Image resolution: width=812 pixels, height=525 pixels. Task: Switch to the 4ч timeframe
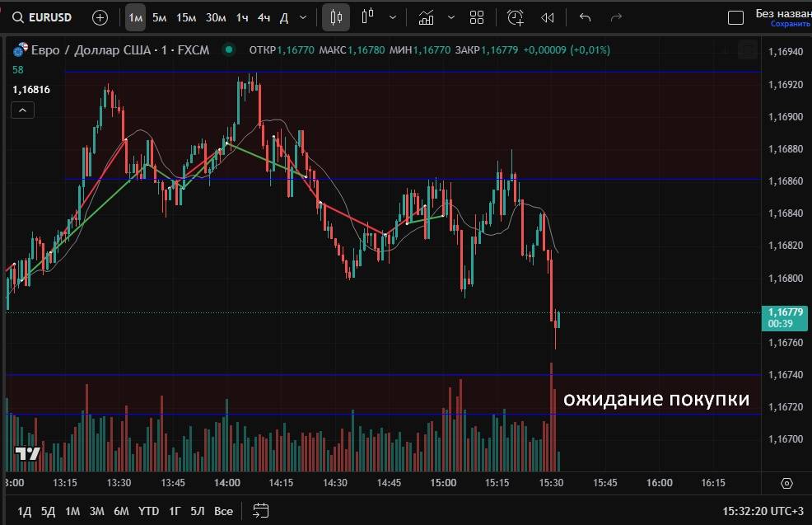[264, 17]
